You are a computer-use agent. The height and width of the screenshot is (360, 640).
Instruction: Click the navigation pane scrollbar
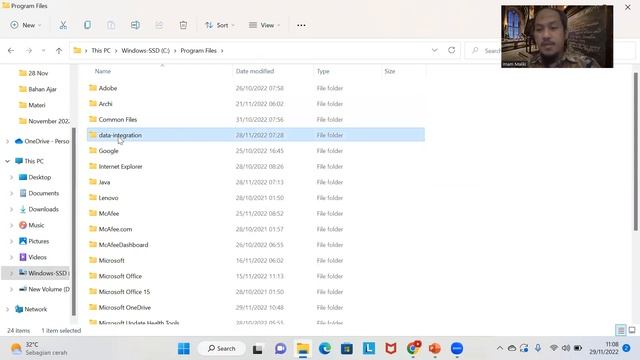tap(74, 221)
